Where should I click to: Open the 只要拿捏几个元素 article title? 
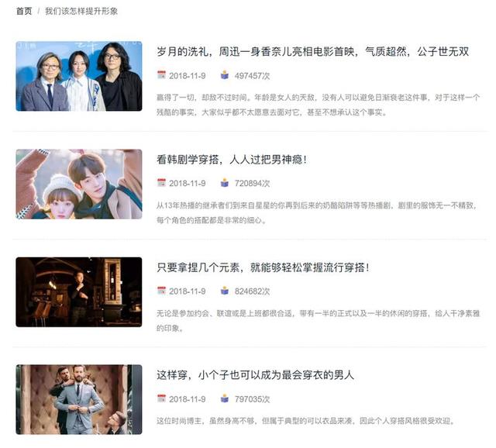tap(263, 267)
